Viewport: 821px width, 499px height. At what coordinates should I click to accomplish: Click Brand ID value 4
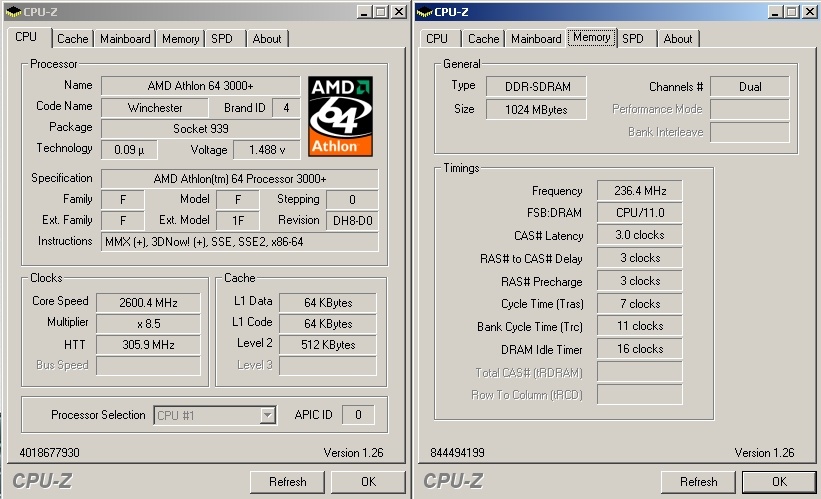pyautogui.click(x=286, y=108)
